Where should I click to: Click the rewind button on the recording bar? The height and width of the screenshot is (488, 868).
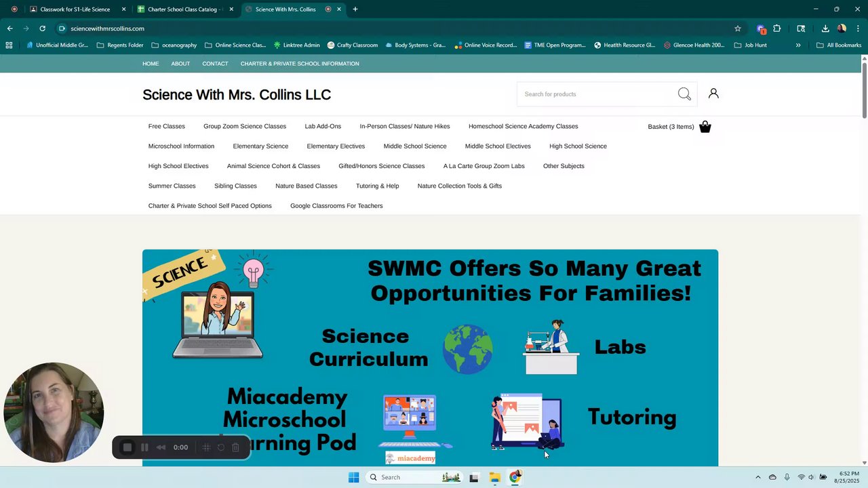click(161, 447)
